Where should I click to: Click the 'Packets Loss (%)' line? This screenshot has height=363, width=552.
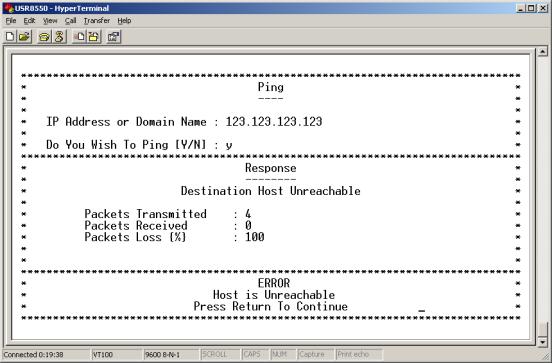[174, 237]
